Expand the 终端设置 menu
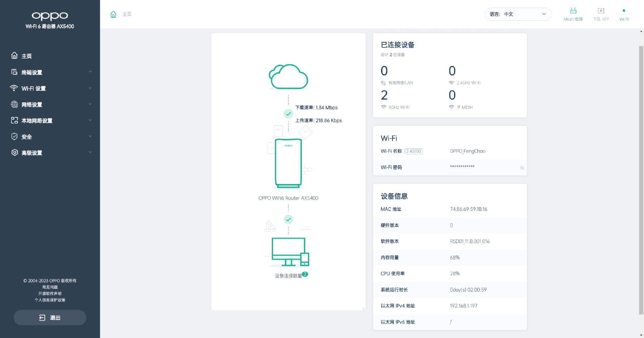 pos(50,72)
